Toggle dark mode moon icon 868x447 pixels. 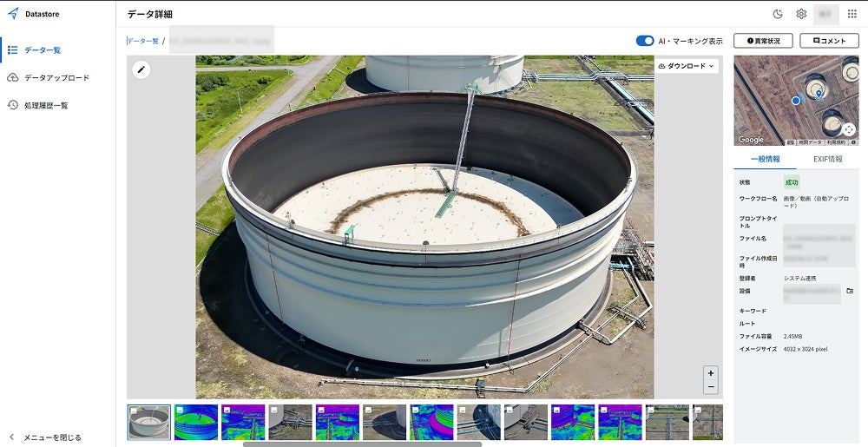778,14
